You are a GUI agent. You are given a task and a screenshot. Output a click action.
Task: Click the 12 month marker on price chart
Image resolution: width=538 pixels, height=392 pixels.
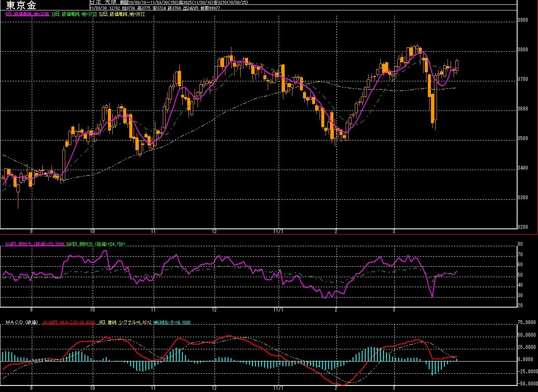coord(215,231)
